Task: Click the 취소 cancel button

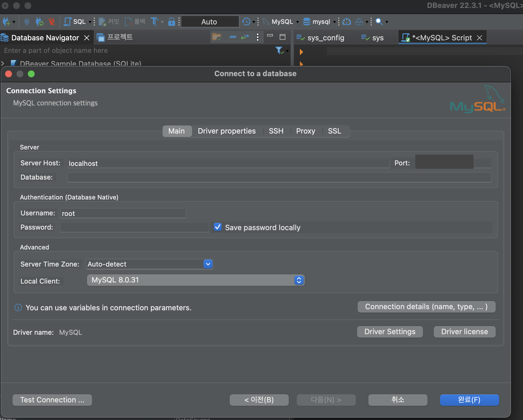Action: [x=398, y=400]
